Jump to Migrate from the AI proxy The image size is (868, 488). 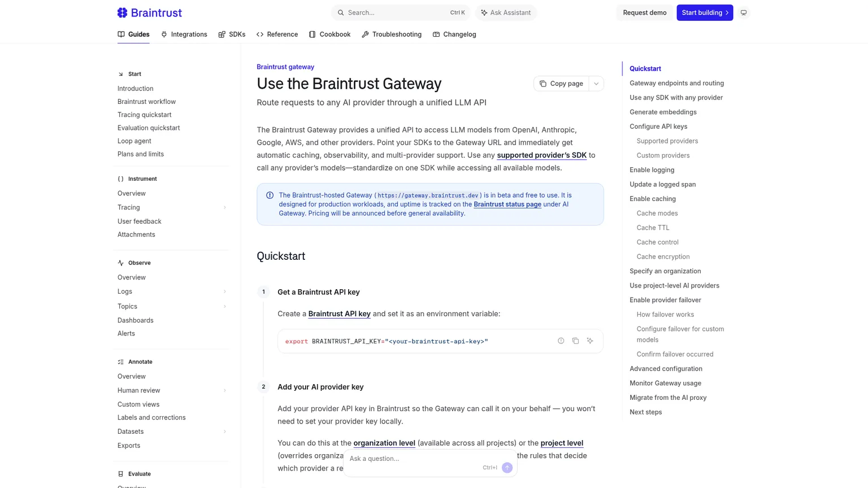pyautogui.click(x=668, y=398)
